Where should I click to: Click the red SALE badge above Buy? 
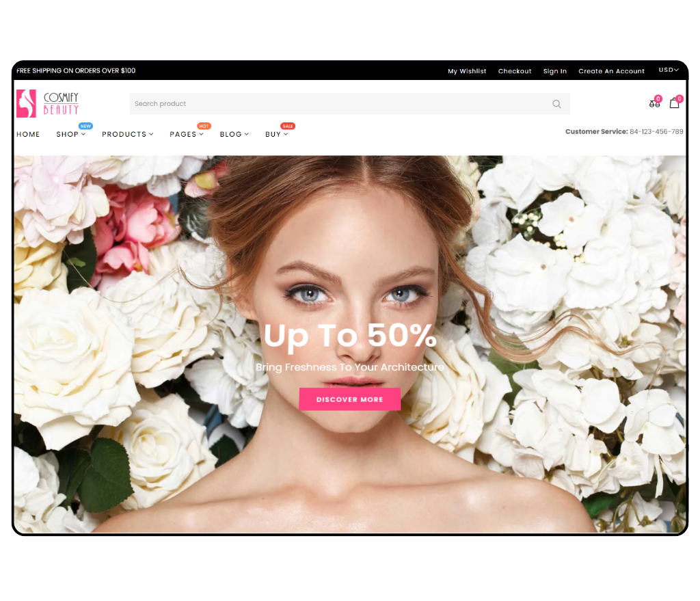[x=288, y=126]
